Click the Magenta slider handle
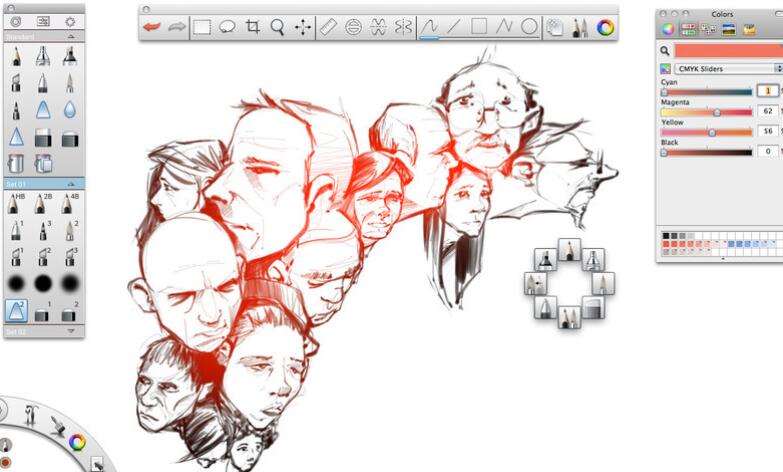The image size is (783, 472). 717,112
